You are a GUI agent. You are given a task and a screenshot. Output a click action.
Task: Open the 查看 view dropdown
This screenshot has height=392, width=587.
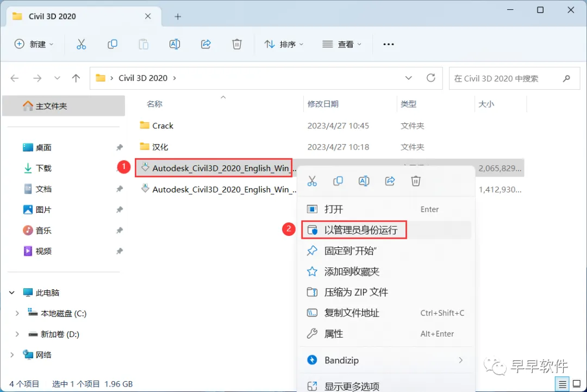pos(342,44)
